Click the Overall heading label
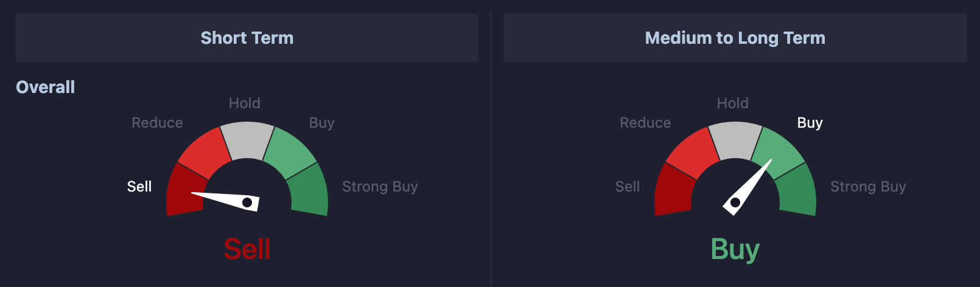The height and width of the screenshot is (287, 980). click(x=46, y=87)
